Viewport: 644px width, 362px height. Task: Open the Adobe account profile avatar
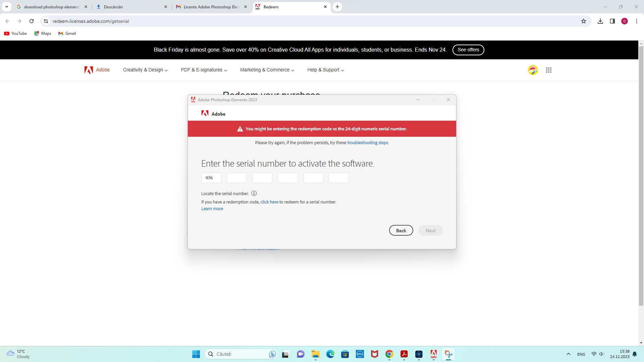[533, 70]
